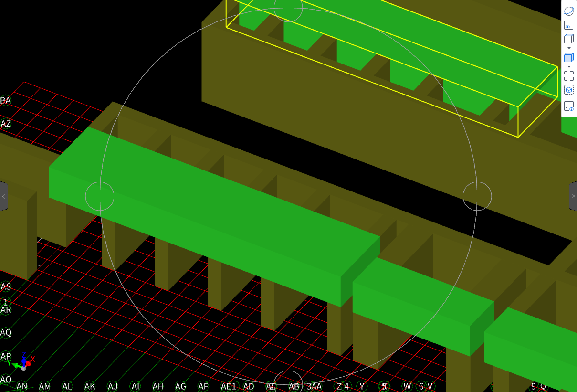
Task: Click grid label AB
Action: 294,386
